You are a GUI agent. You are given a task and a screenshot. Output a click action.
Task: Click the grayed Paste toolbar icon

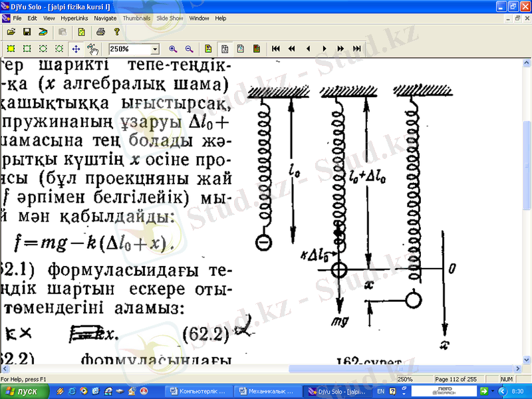pos(62,32)
